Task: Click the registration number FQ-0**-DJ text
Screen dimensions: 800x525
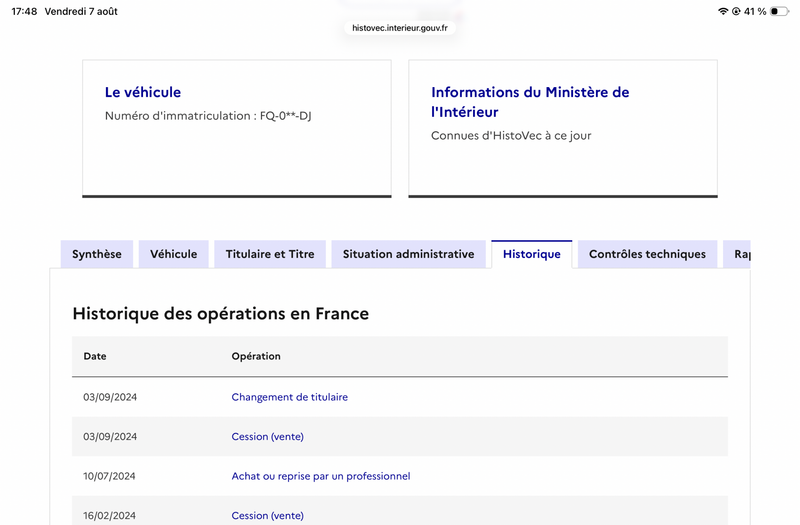Action: [285, 116]
